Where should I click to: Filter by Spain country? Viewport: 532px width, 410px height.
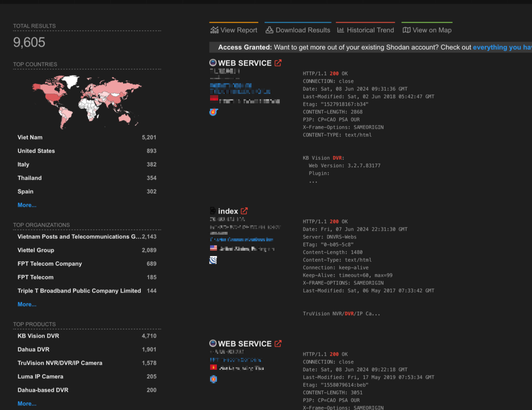(x=87, y=191)
